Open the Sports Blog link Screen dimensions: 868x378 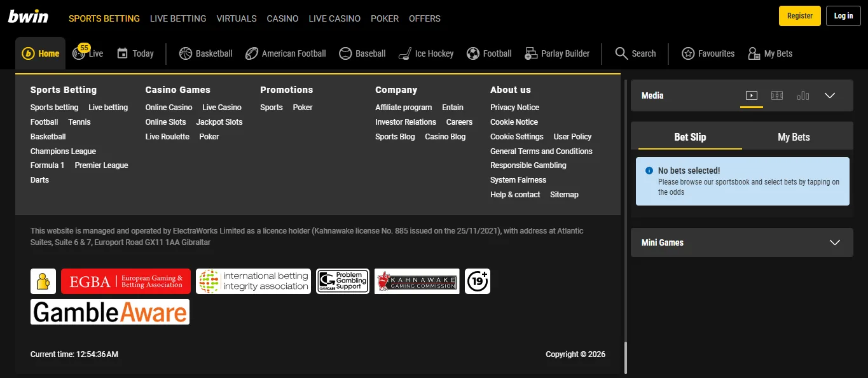(x=395, y=137)
